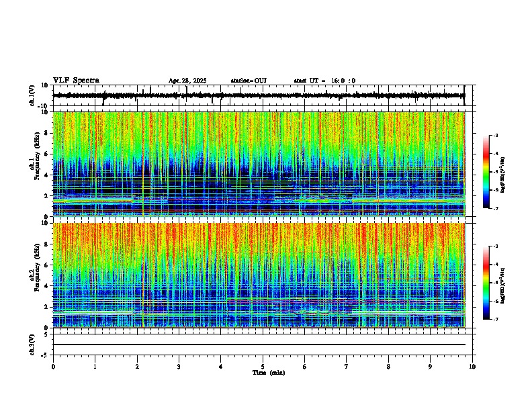Click inside the ch.1 spectrogram panel
The height and width of the screenshot is (411, 532).
pyautogui.click(x=259, y=164)
